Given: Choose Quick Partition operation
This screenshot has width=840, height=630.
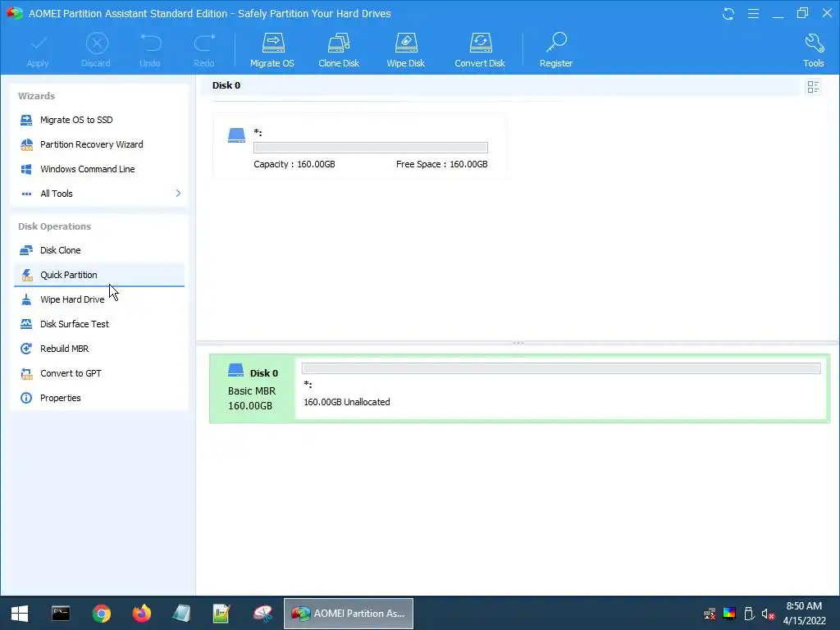Looking at the screenshot, I should (99, 275).
